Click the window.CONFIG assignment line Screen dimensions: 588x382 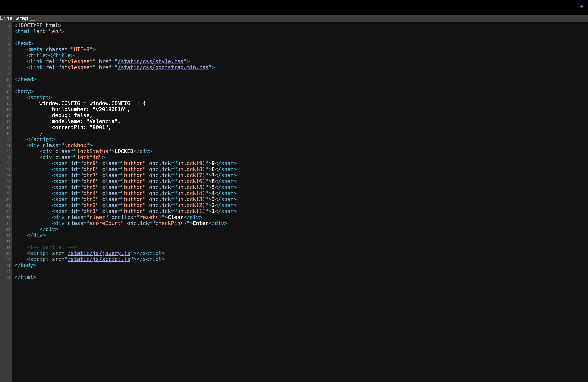93,103
